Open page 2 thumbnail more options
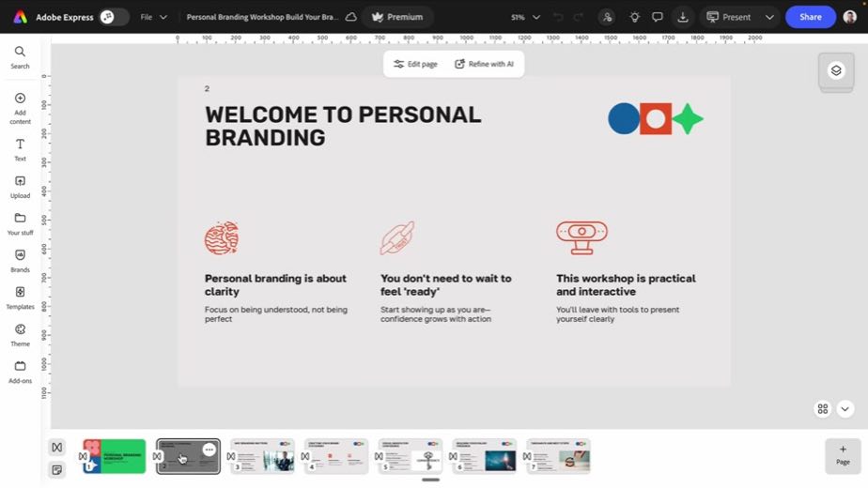868x488 pixels. (x=209, y=450)
